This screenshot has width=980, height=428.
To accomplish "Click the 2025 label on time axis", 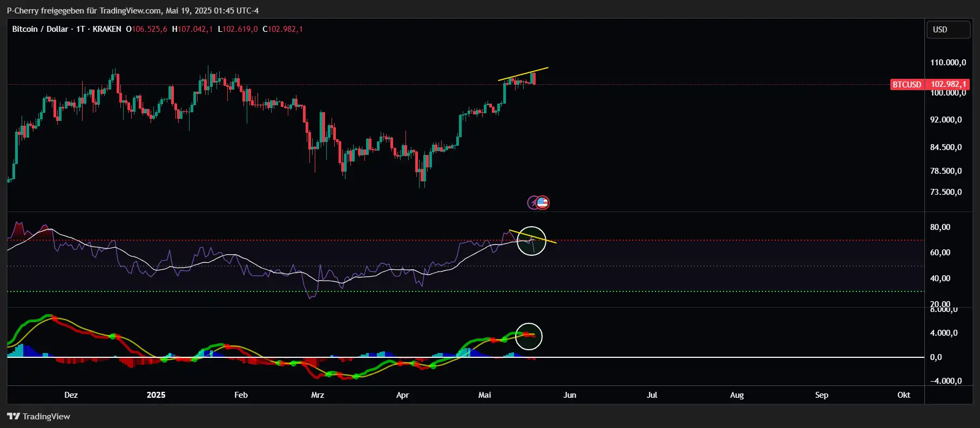I will (156, 395).
